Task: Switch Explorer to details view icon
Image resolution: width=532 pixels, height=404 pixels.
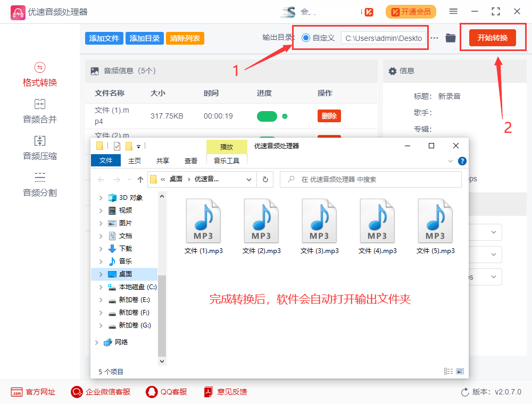Action: point(448,372)
